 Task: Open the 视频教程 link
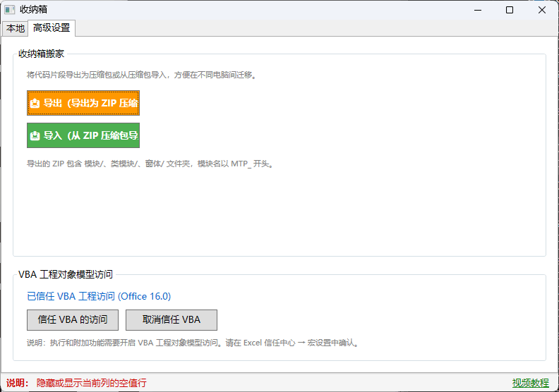coord(531,383)
